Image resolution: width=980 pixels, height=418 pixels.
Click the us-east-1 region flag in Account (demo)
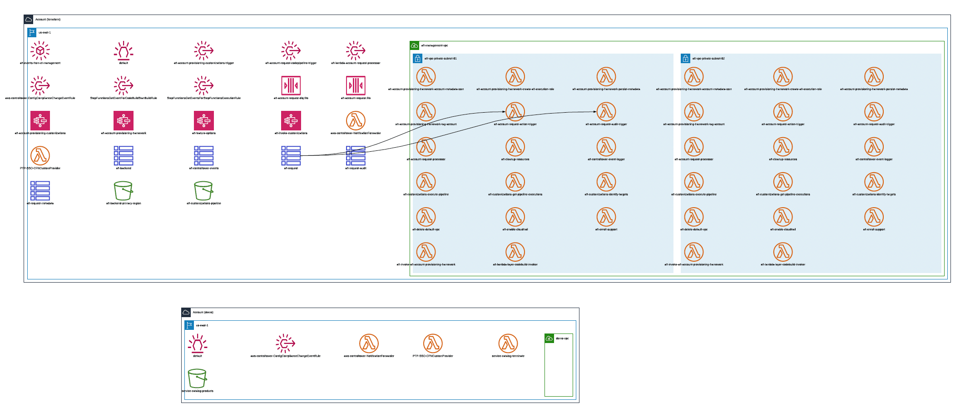pyautogui.click(x=188, y=325)
